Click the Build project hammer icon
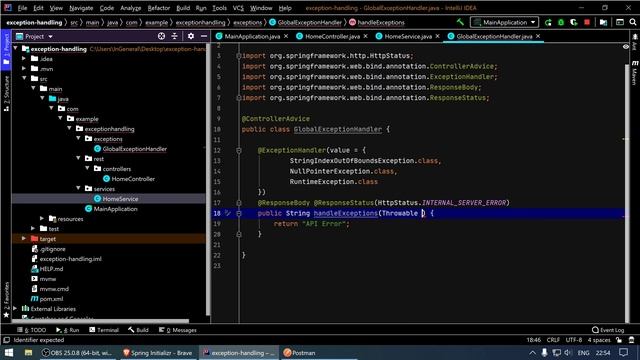 coord(460,22)
